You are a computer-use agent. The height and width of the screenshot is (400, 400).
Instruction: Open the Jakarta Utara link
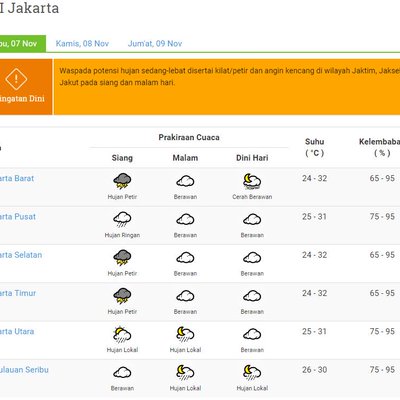tap(17, 332)
